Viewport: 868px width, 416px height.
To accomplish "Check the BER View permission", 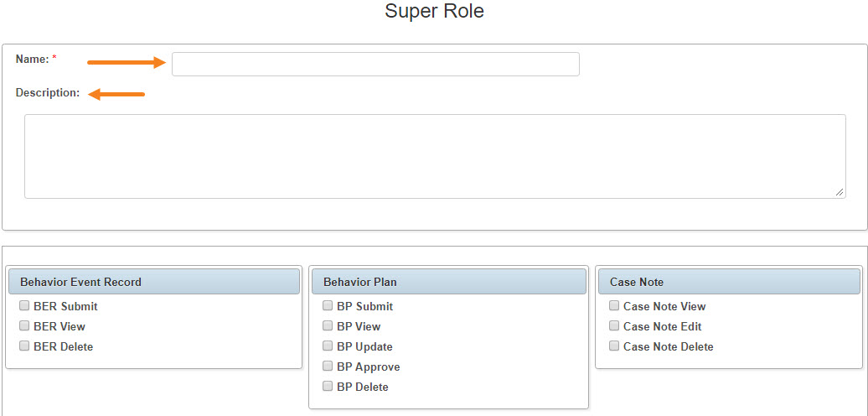I will click(x=23, y=326).
